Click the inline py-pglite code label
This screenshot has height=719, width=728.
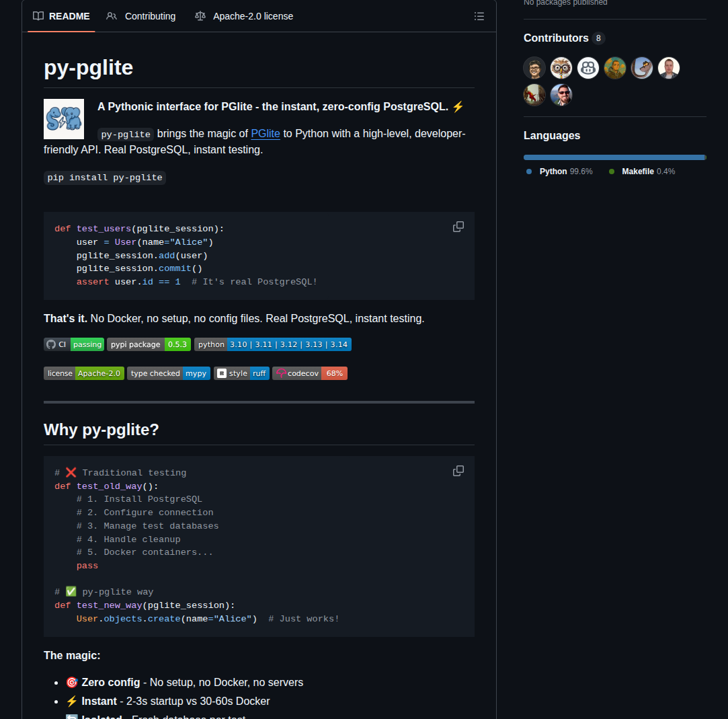click(x=126, y=135)
